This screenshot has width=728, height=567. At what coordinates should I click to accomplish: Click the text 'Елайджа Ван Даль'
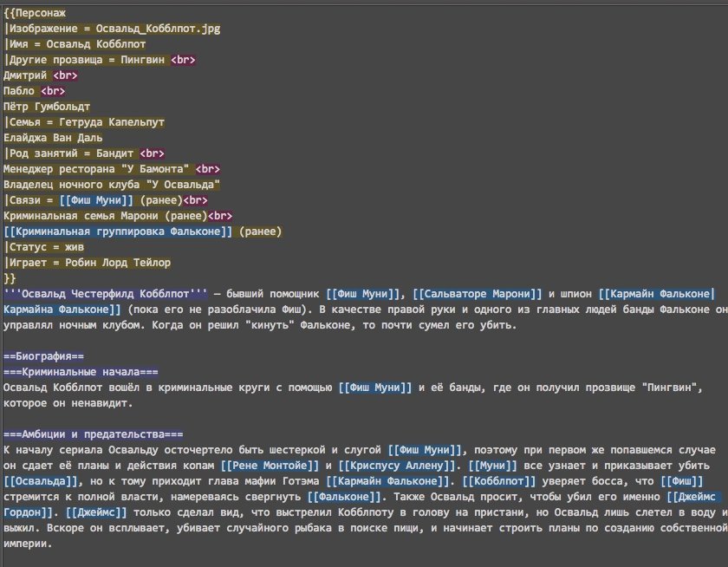[x=53, y=138]
